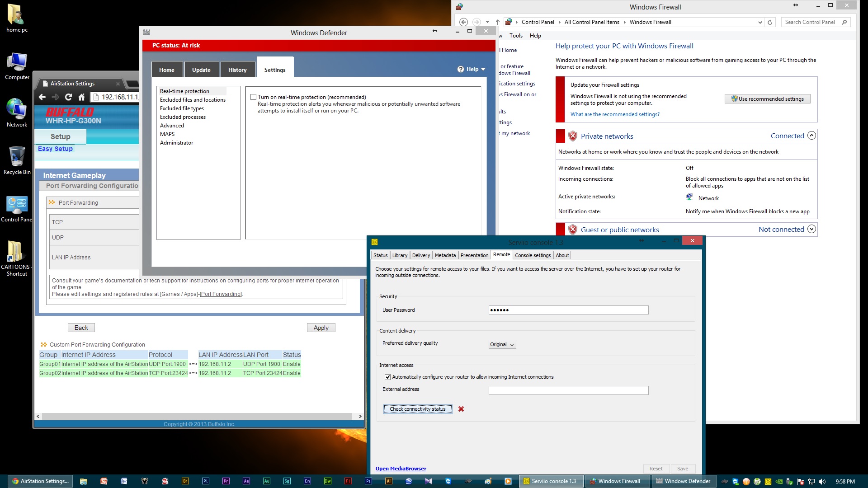Expand the Guest or public networks section
This screenshot has height=488, width=868.
811,229
